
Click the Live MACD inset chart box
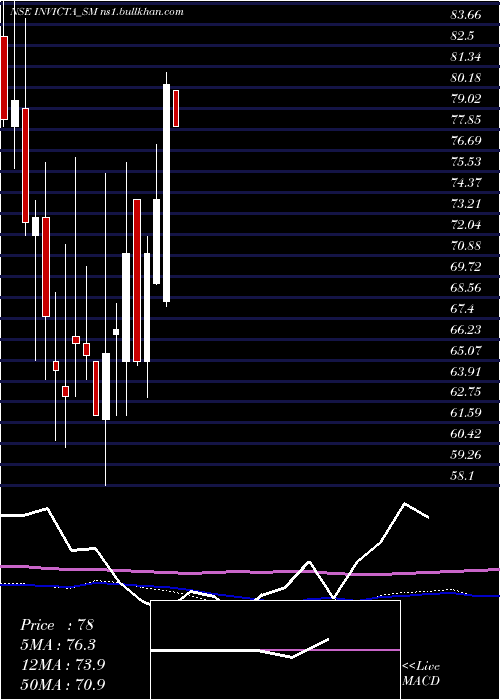click(275, 650)
